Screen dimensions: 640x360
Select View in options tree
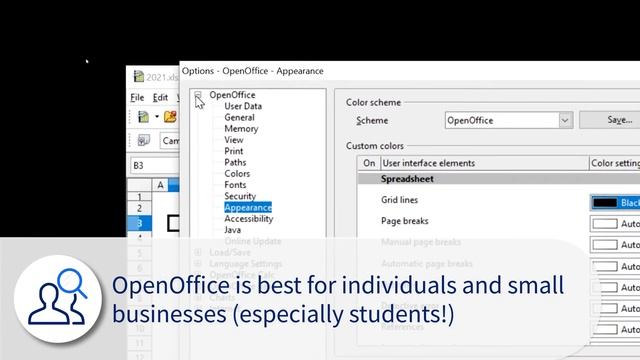pyautogui.click(x=234, y=140)
